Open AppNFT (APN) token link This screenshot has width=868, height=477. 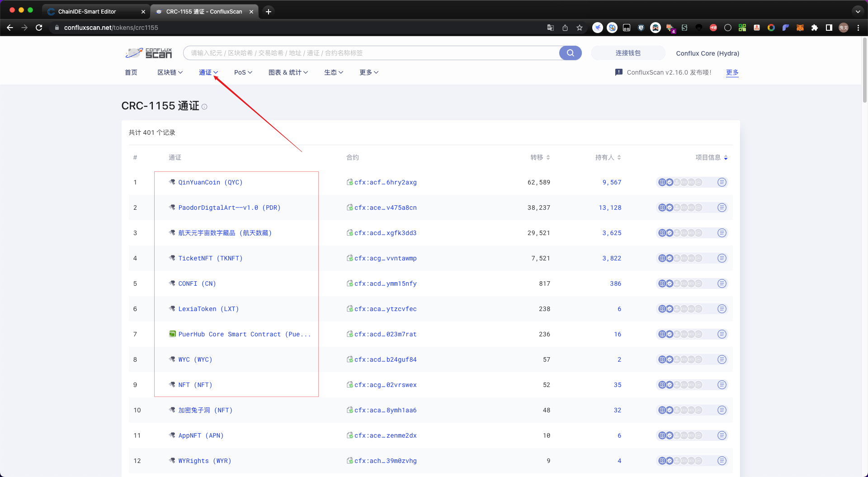201,435
